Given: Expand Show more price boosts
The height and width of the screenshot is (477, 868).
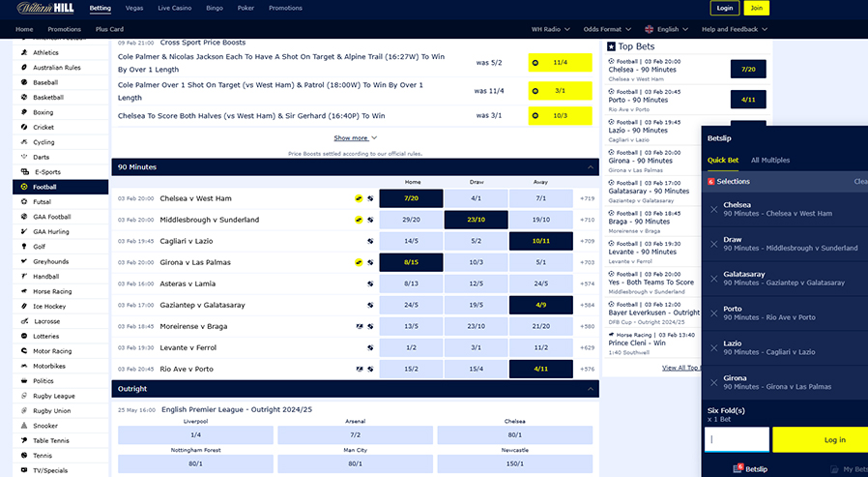Looking at the screenshot, I should tap(355, 138).
